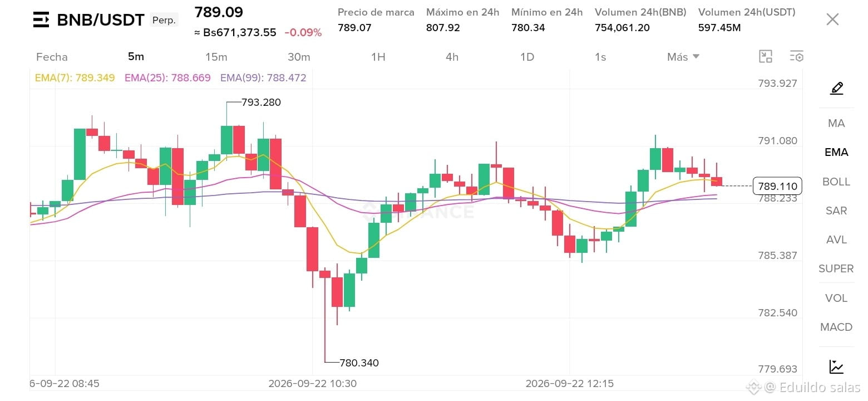Close the chart with the X icon

pos(832,19)
